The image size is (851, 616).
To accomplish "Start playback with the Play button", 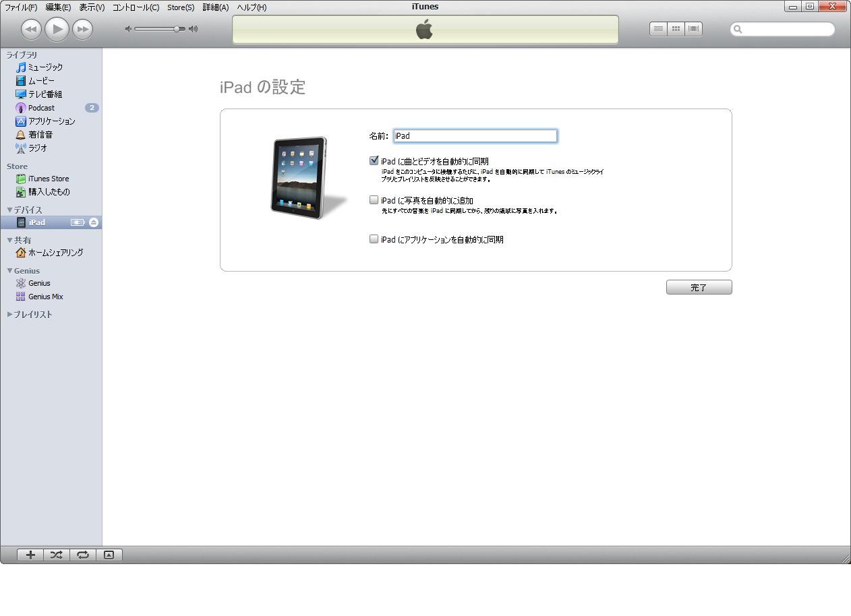I will (x=57, y=29).
